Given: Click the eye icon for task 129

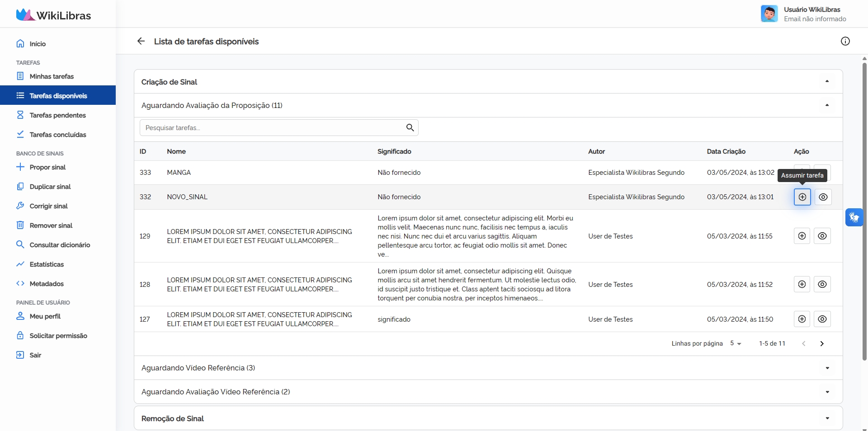Looking at the screenshot, I should pos(822,236).
